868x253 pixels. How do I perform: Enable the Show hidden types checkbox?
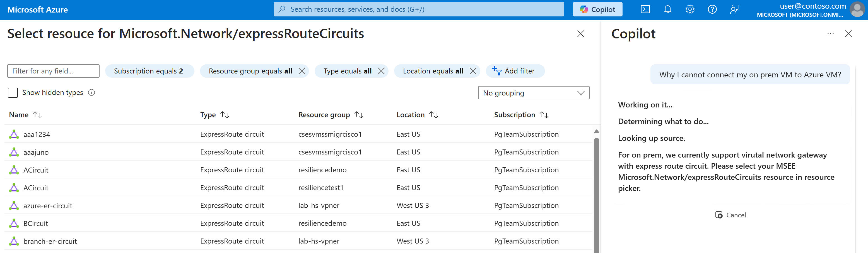point(13,92)
